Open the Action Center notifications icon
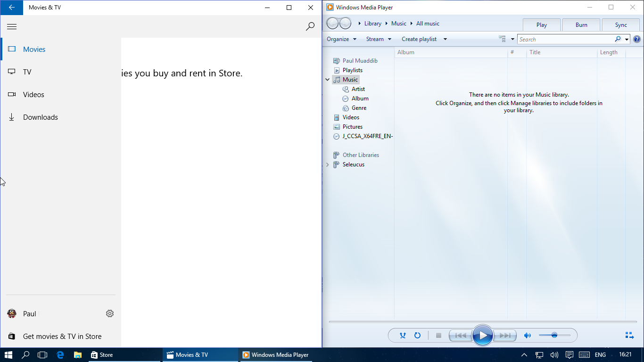Image resolution: width=644 pixels, height=362 pixels. [x=569, y=355]
